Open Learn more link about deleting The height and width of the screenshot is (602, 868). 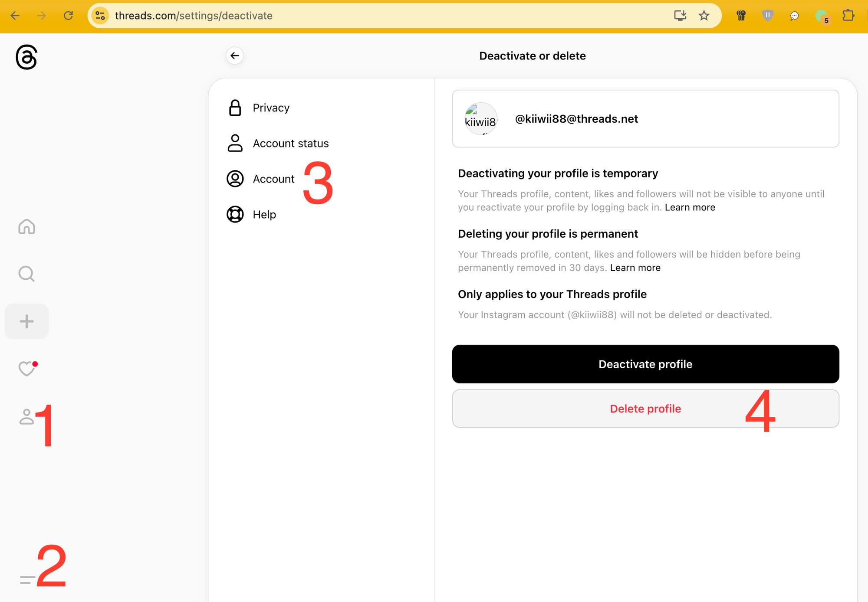tap(635, 268)
